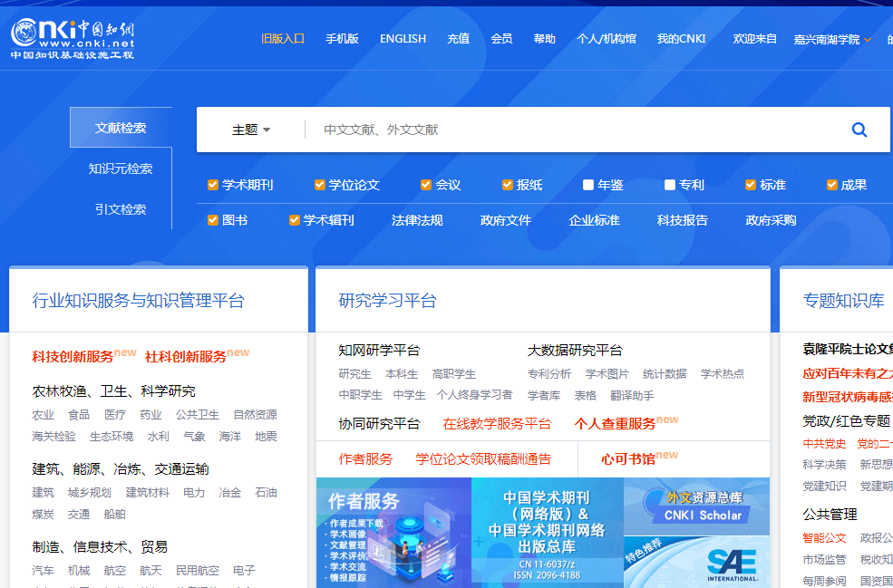This screenshot has width=893, height=588.
Task: Click the SAE International logo banner
Action: 731,564
